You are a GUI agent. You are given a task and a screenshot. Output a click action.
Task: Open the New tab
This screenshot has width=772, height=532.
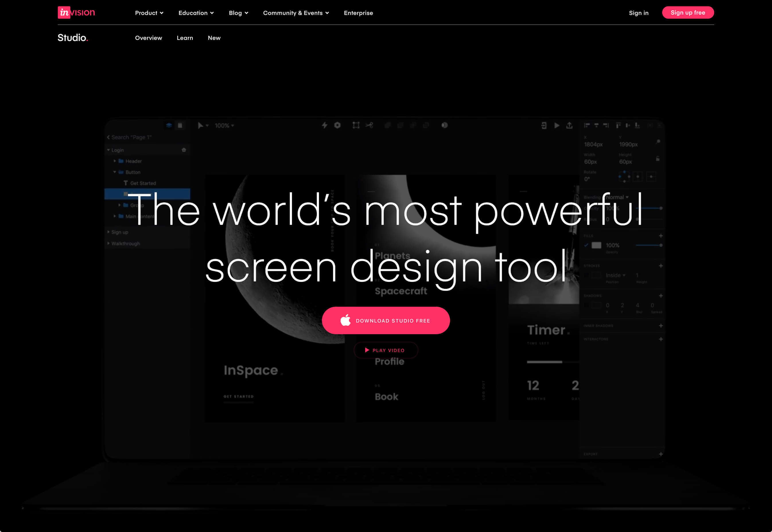[x=214, y=38]
